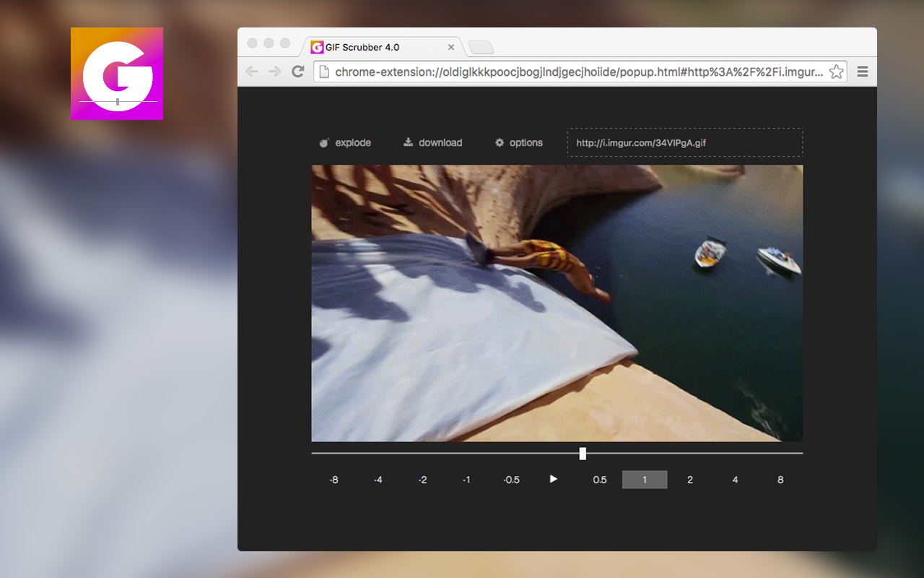This screenshot has width=924, height=578.
Task: Select the -8 reverse speed
Action: coord(333,479)
